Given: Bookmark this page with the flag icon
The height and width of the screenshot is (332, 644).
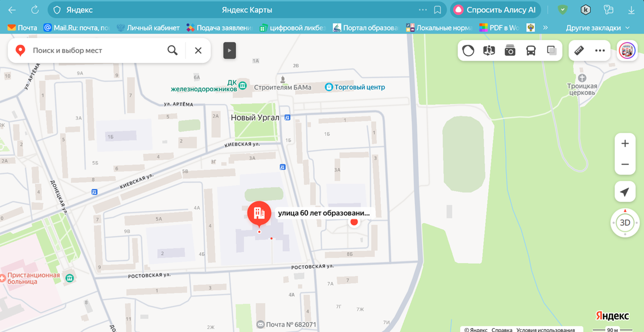Looking at the screenshot, I should pyautogui.click(x=438, y=10).
